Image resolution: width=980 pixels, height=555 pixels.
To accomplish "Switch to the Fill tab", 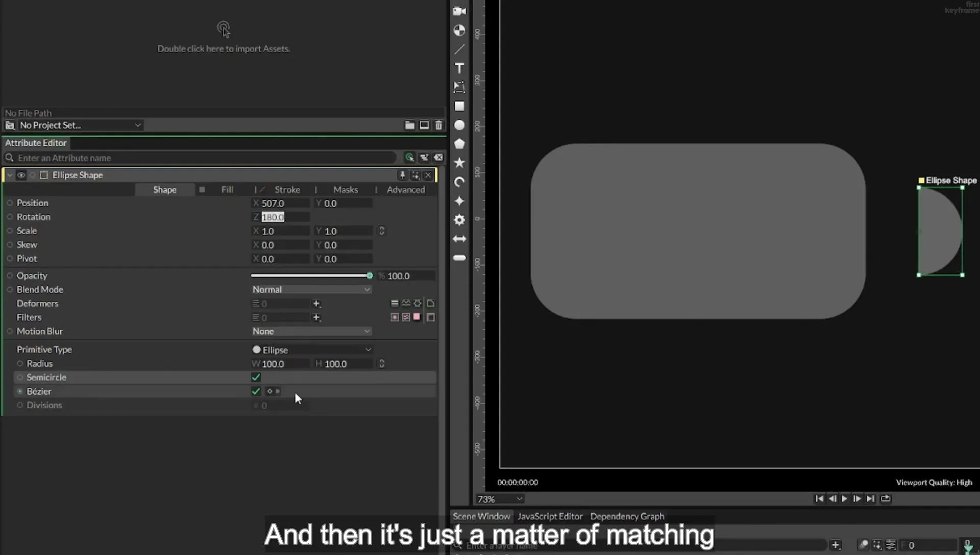I will (x=227, y=190).
